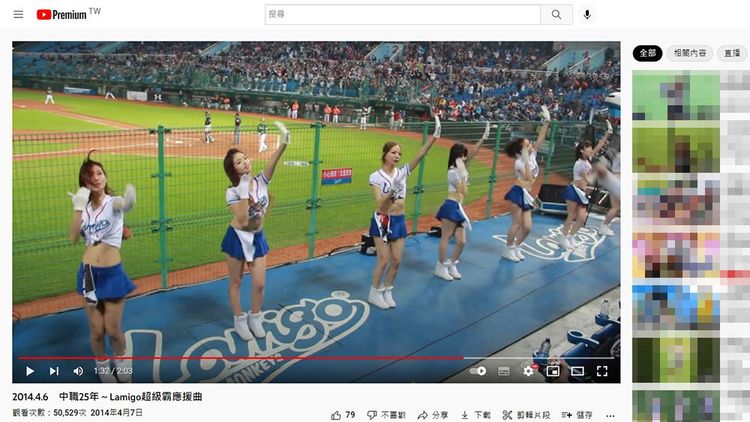Toggle subtitles captions button
This screenshot has height=422, width=750.
pyautogui.click(x=504, y=371)
